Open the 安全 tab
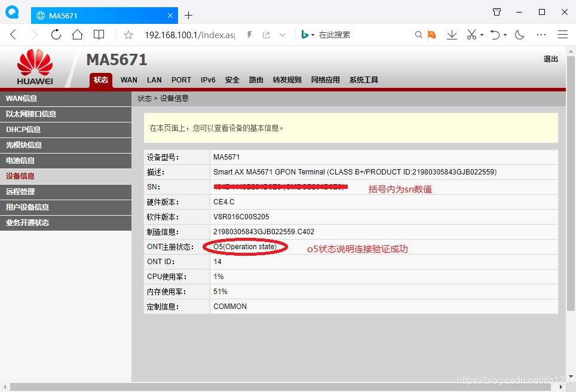576x392 pixels. [232, 79]
